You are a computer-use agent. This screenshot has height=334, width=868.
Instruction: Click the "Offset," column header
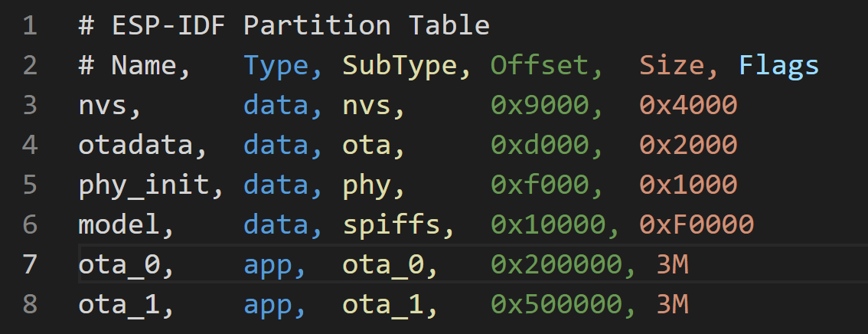[x=547, y=66]
